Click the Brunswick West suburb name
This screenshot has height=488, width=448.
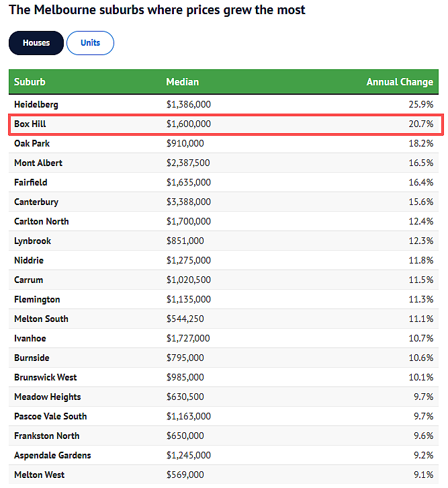[x=46, y=377]
